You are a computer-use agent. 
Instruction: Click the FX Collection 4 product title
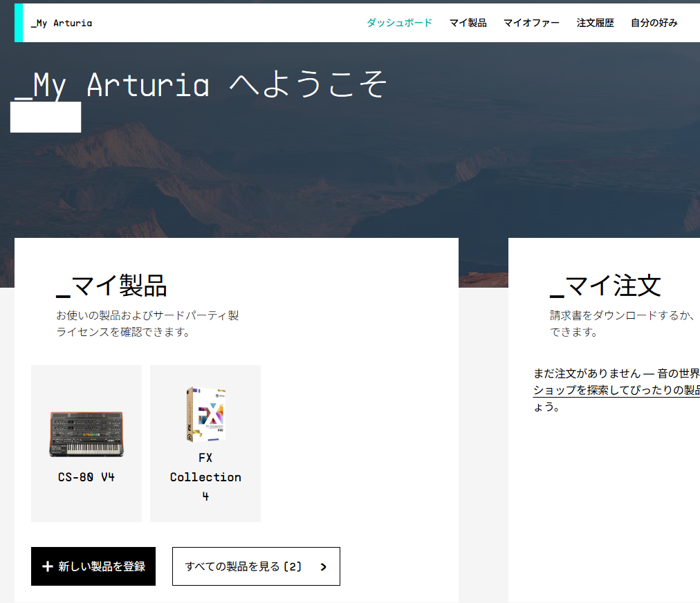[205, 477]
